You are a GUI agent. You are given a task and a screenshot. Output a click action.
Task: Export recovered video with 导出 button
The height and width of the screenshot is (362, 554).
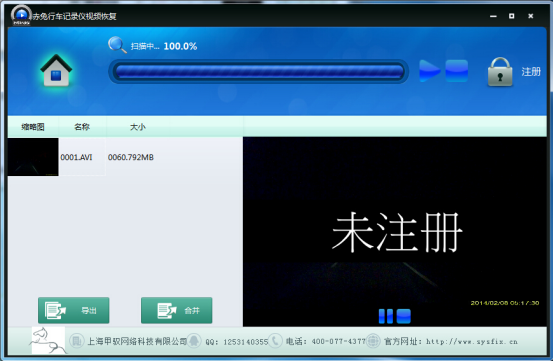coord(73,310)
